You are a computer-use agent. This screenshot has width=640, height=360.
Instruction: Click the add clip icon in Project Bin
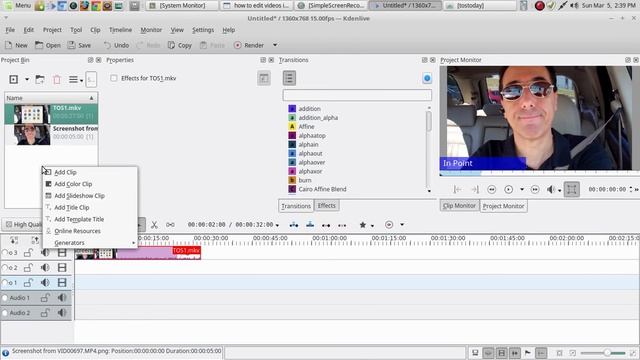[x=13, y=80]
